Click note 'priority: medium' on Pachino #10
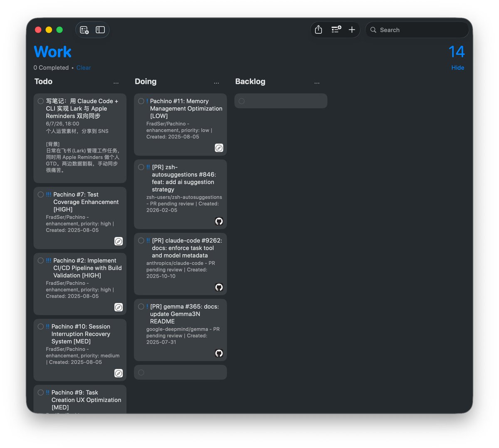499x448 pixels. pyautogui.click(x=83, y=356)
